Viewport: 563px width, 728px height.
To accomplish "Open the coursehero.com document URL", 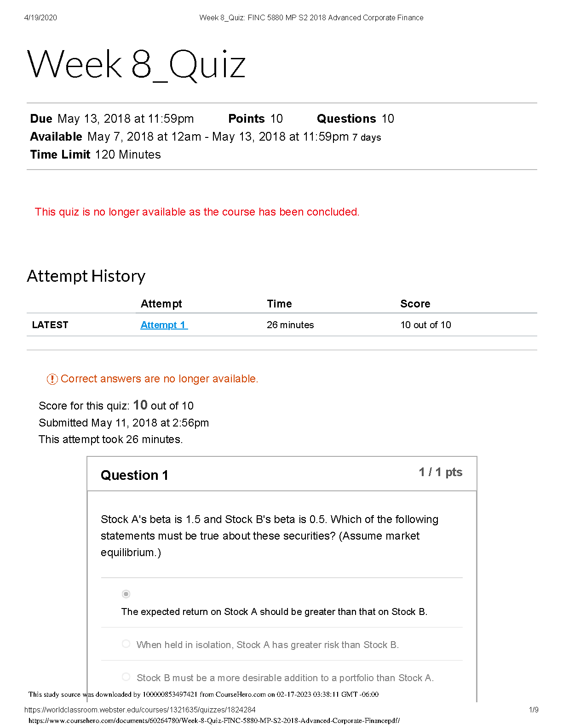I will (x=214, y=721).
